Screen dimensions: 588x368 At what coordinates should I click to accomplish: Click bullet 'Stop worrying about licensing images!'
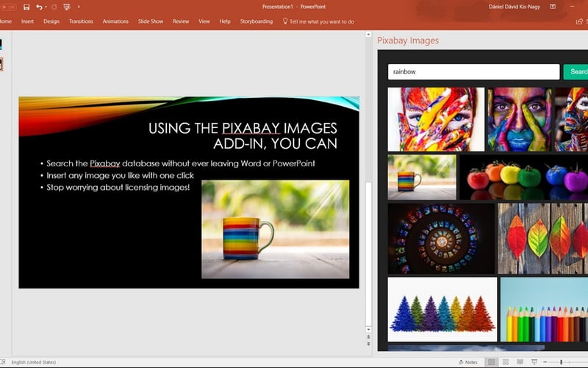click(118, 188)
